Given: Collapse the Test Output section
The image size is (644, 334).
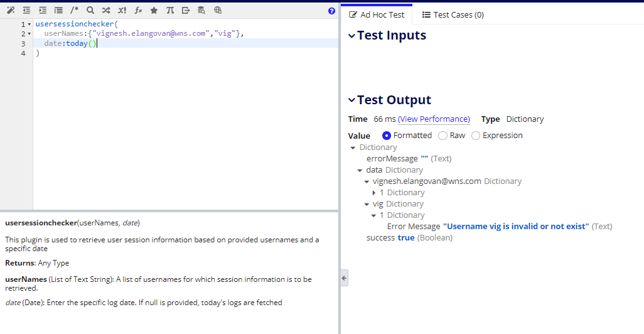Looking at the screenshot, I should coord(352,100).
